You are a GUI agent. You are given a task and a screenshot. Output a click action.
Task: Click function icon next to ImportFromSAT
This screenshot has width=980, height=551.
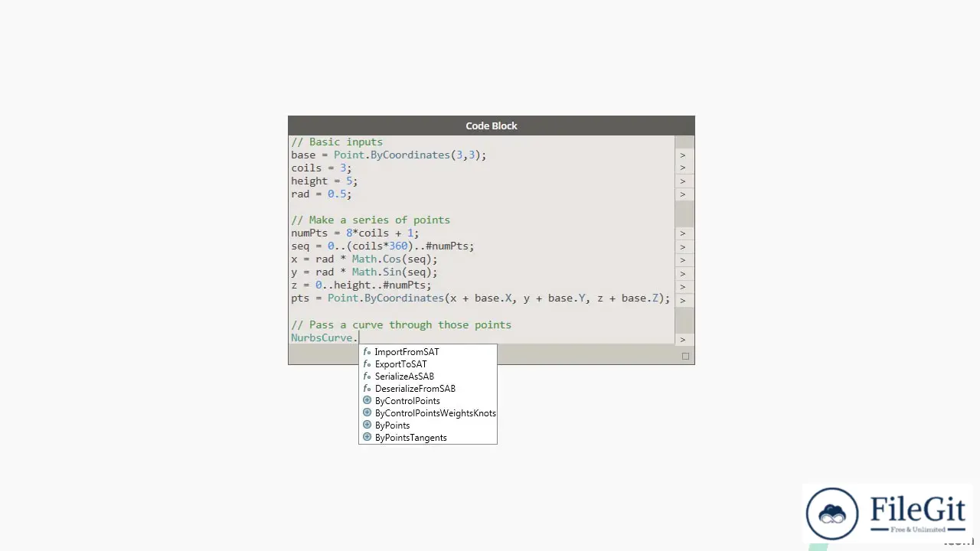367,352
